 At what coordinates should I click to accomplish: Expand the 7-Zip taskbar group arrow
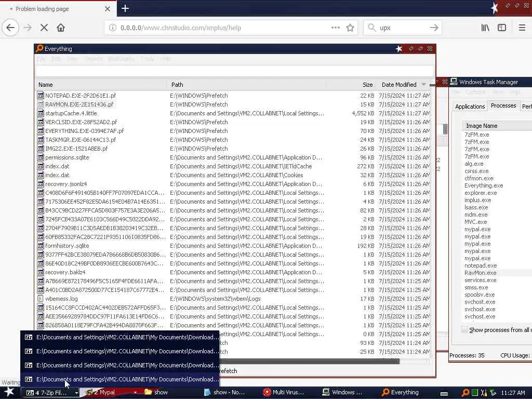77,393
